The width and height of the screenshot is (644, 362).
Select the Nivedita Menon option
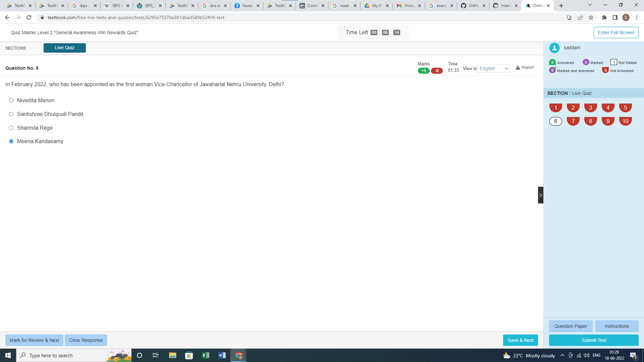[x=11, y=101]
